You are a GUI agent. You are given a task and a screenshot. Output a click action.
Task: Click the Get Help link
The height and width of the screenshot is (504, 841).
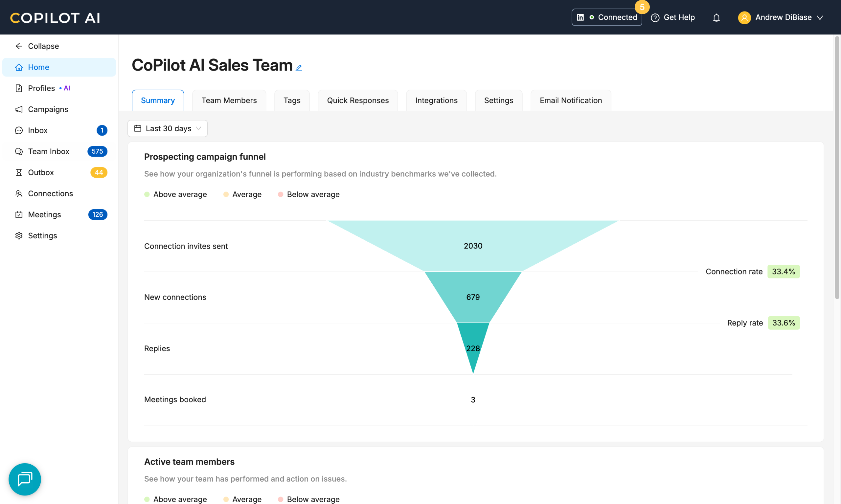[673, 18]
